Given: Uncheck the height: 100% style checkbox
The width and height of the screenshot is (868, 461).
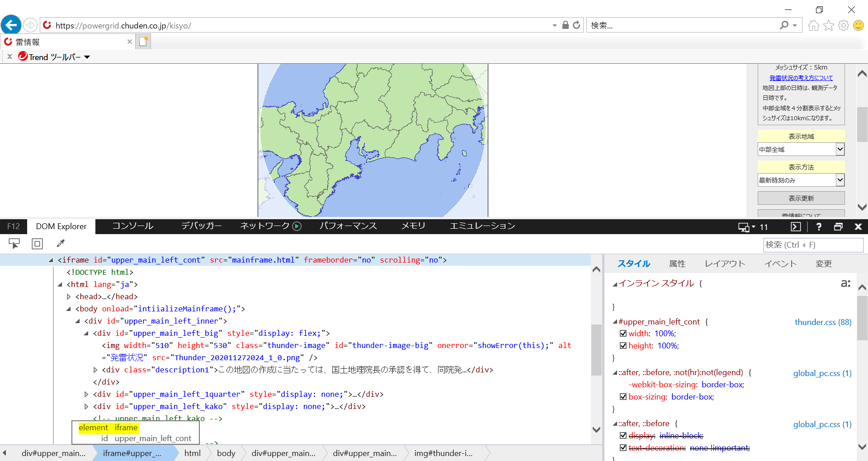Looking at the screenshot, I should point(623,346).
